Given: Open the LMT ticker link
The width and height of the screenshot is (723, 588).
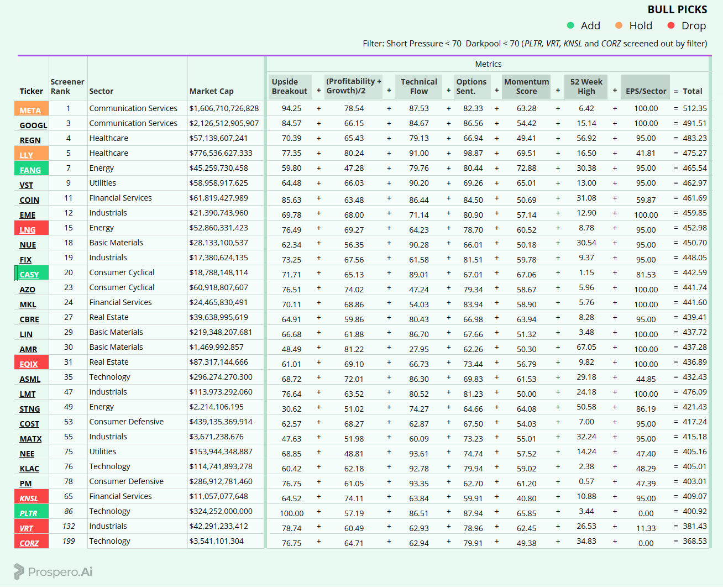Looking at the screenshot, I should [28, 394].
